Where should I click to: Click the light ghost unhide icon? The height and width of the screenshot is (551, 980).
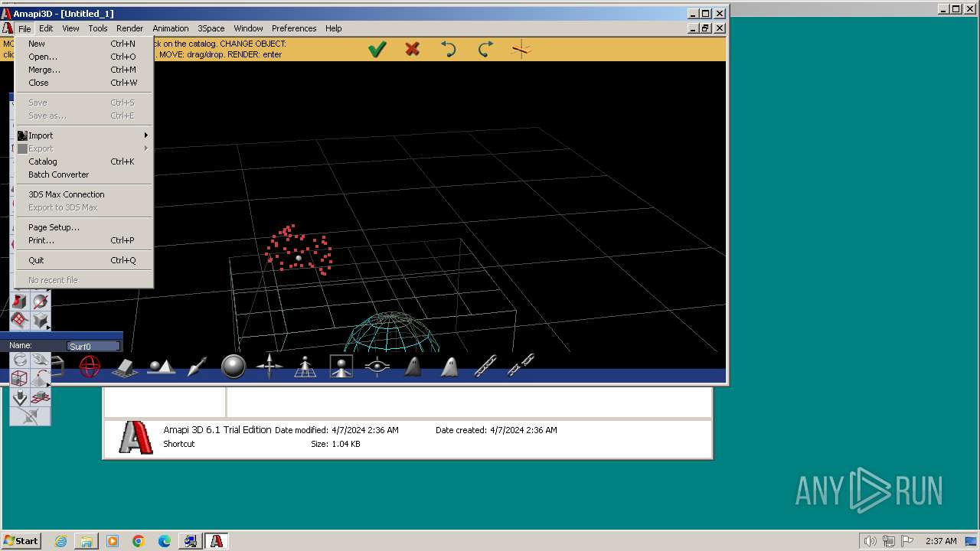[449, 367]
